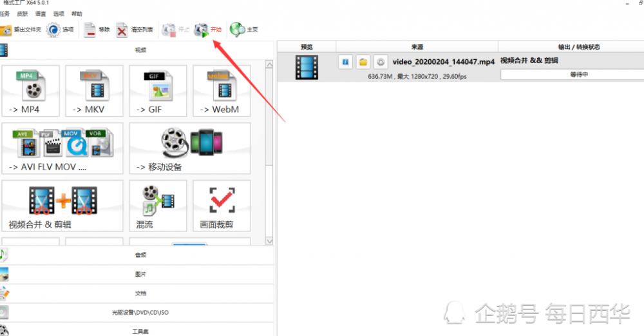The width and height of the screenshot is (644, 336).
Task: Open the 任务 menu
Action: coord(5,14)
